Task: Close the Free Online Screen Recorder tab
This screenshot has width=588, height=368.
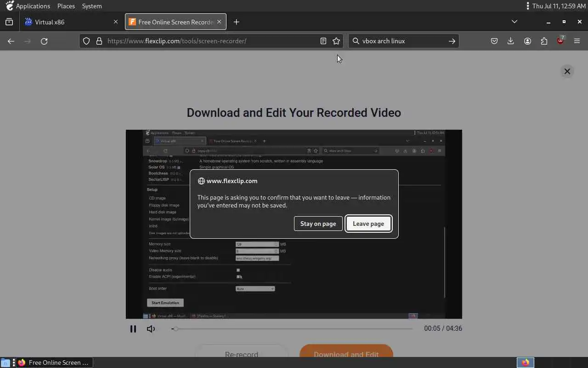Action: pos(219,22)
